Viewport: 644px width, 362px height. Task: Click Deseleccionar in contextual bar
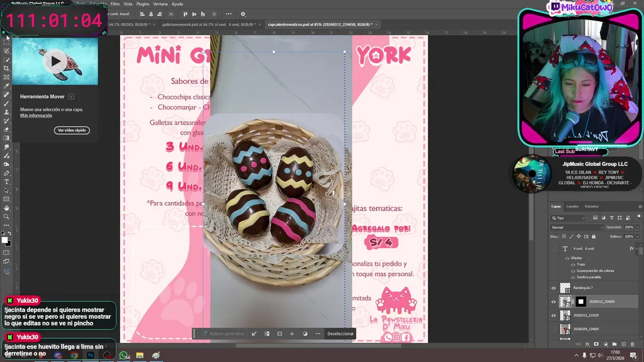pyautogui.click(x=341, y=333)
